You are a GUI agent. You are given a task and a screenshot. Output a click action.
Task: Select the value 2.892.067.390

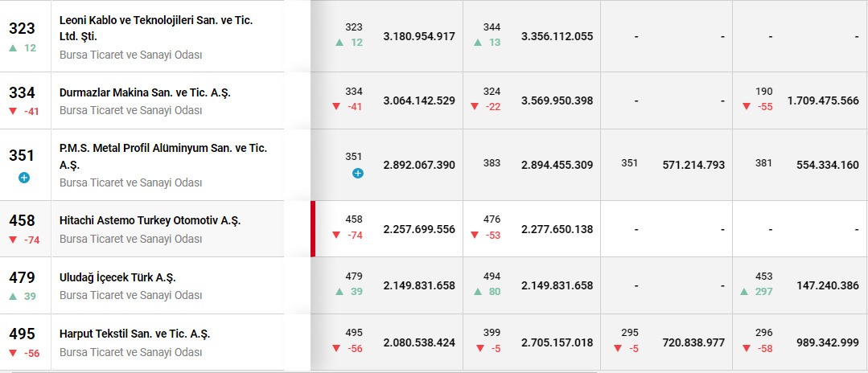419,165
